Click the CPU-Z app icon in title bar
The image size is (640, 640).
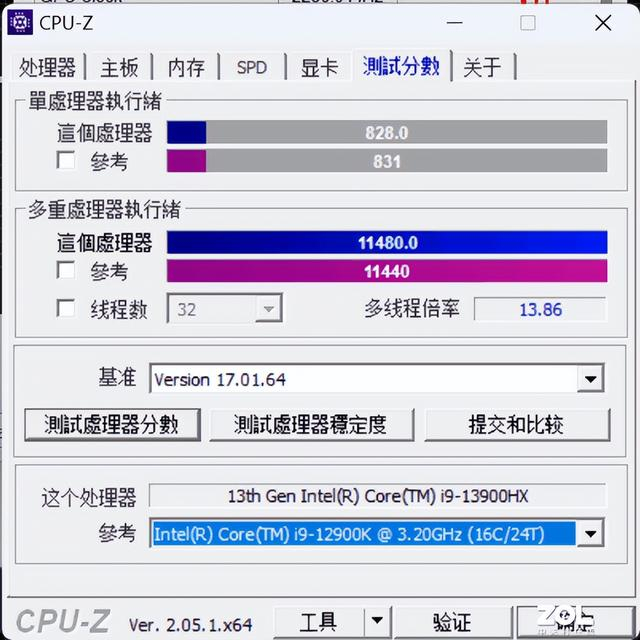pyautogui.click(x=20, y=22)
